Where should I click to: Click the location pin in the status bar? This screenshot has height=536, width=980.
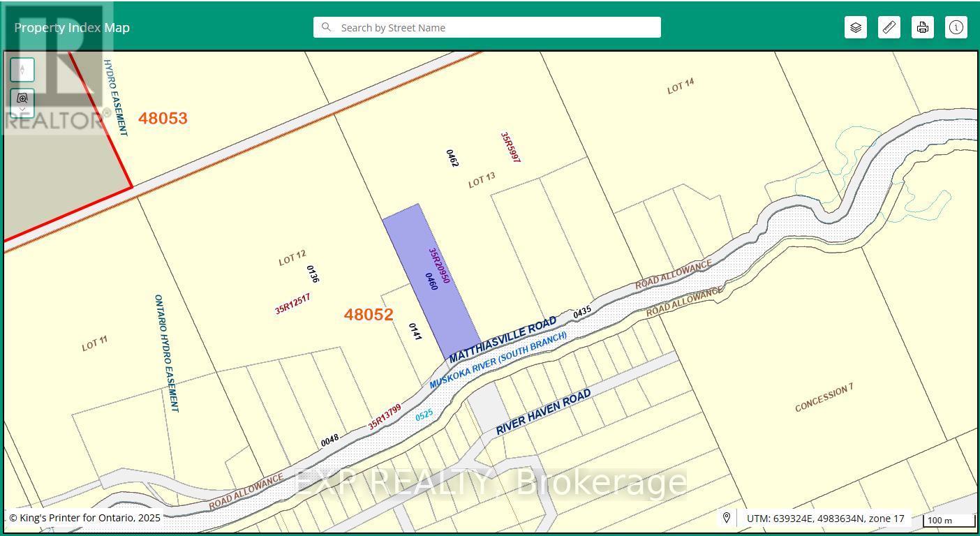point(726,519)
